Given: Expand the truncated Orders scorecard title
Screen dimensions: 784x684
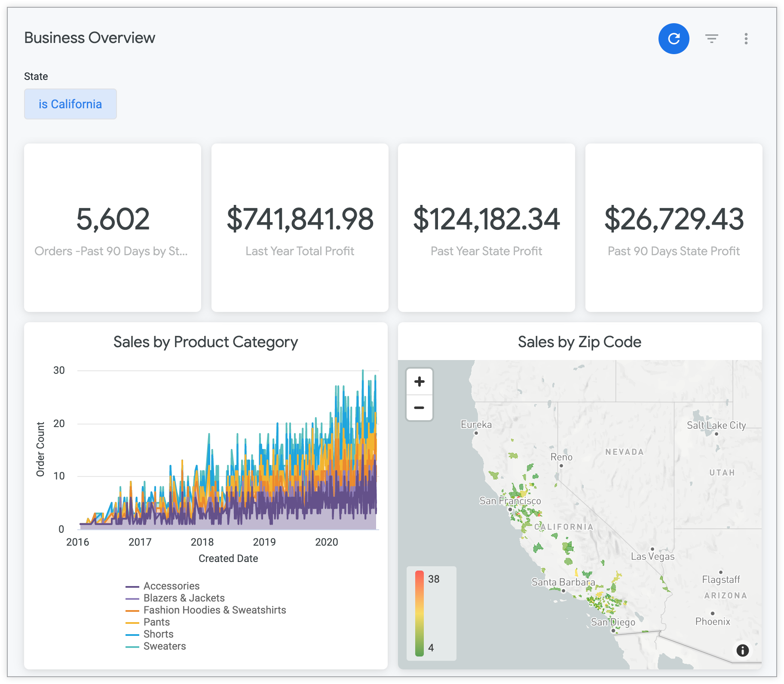Looking at the screenshot, I should coord(112,251).
